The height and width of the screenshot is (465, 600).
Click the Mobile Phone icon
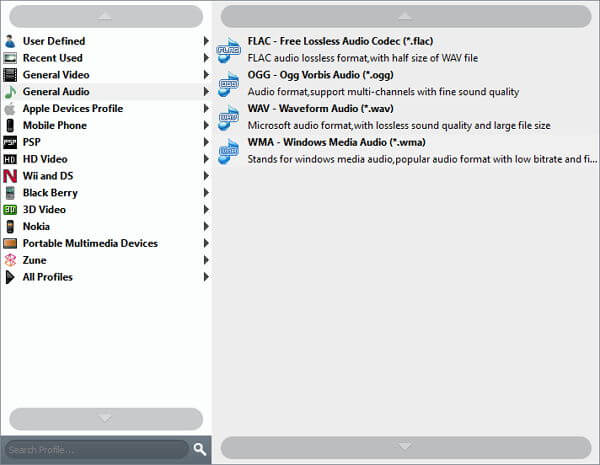(10, 126)
